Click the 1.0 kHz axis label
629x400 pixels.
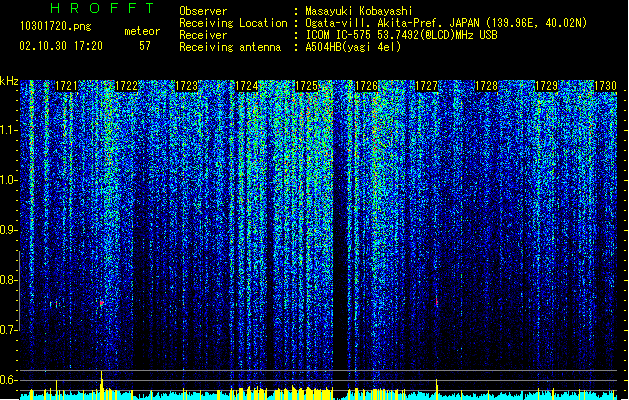[x=9, y=180]
